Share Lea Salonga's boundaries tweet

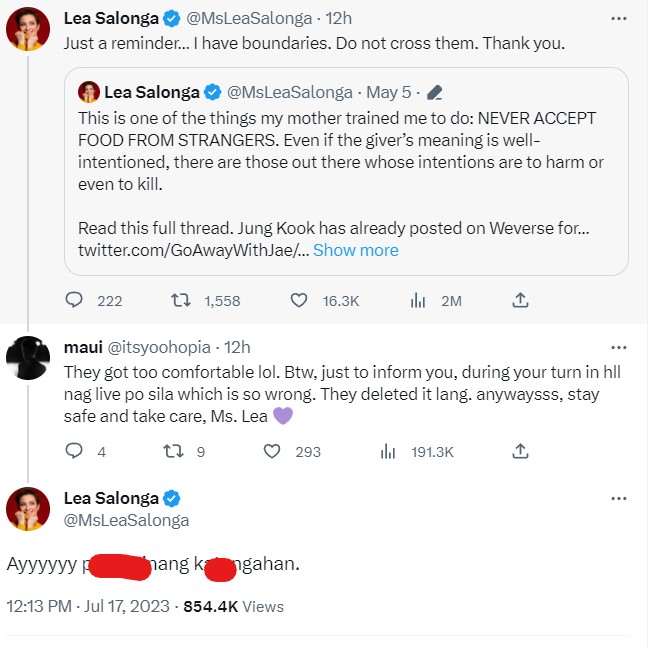(x=520, y=300)
